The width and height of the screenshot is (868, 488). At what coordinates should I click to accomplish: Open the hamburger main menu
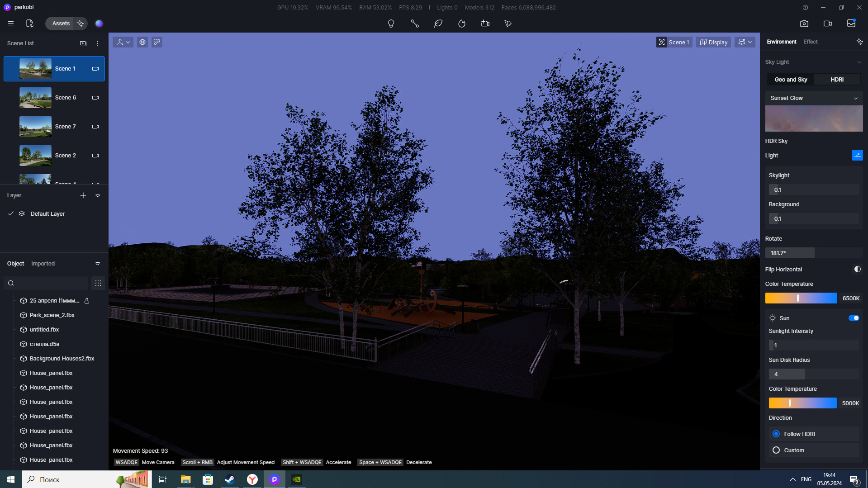(11, 24)
